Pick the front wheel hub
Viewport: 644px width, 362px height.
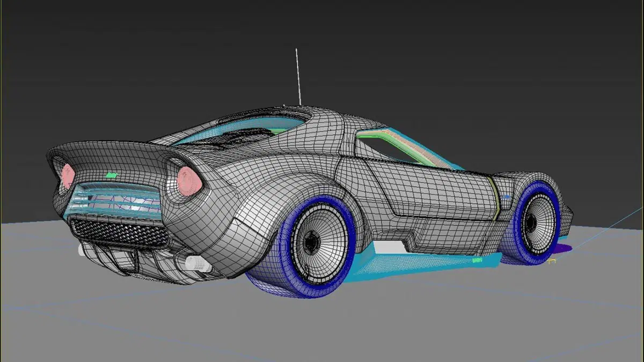(531, 222)
